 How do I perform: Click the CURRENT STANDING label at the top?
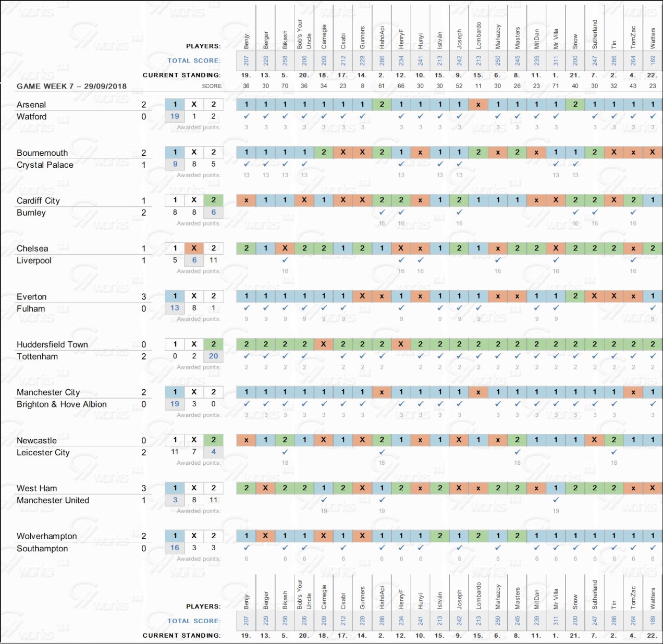(181, 75)
